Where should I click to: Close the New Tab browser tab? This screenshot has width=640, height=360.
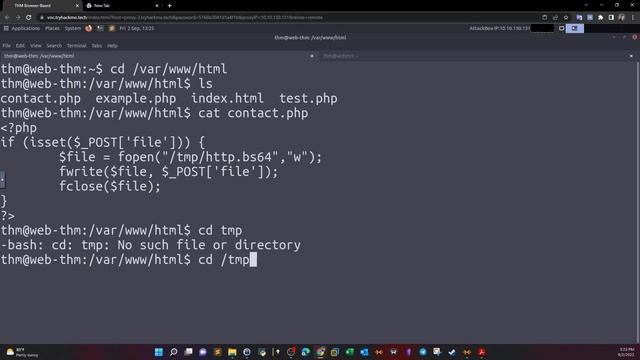[157, 6]
